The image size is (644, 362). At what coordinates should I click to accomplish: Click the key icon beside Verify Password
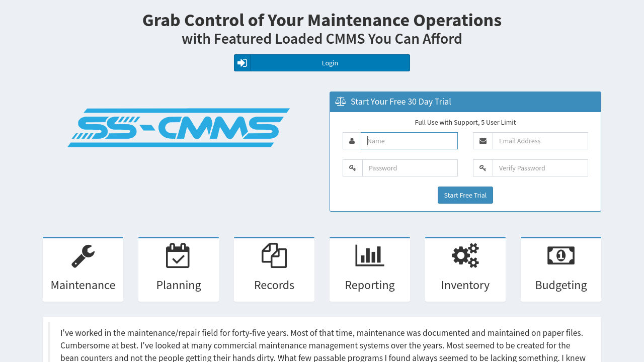point(483,168)
